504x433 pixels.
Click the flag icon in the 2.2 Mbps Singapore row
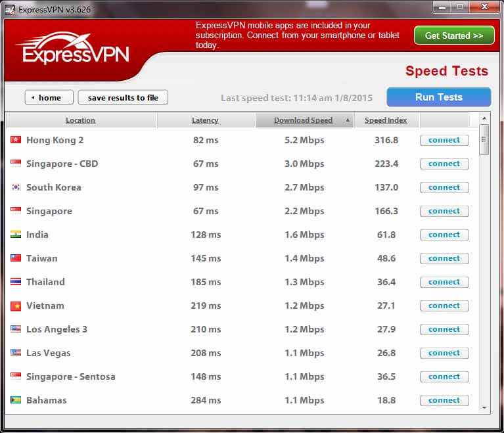(16, 210)
